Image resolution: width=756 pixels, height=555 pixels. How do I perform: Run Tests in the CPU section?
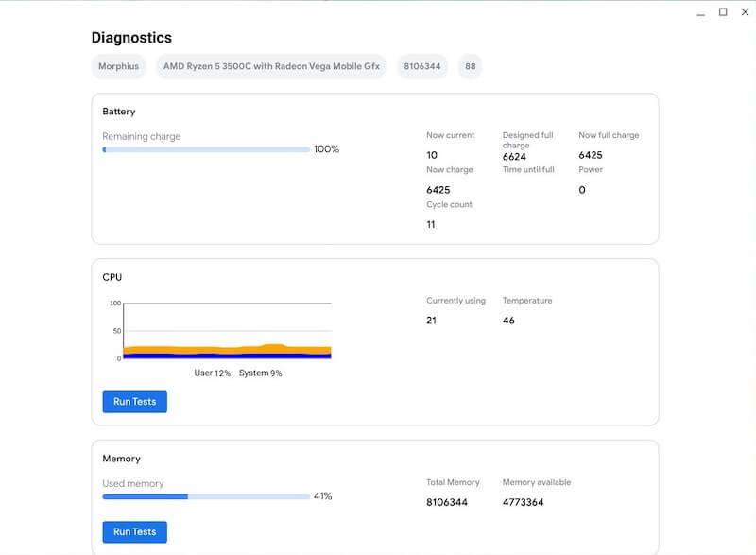(134, 402)
